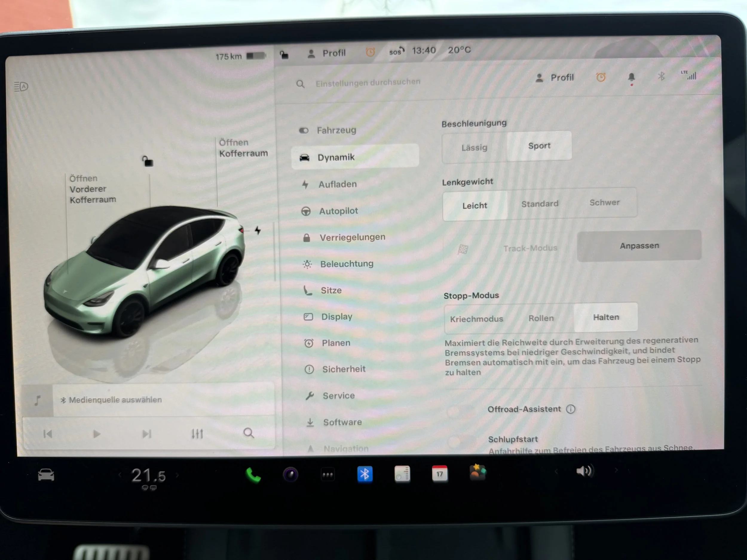Tap the orange alarm icon in the top status bar
The image size is (747, 560).
tap(371, 52)
